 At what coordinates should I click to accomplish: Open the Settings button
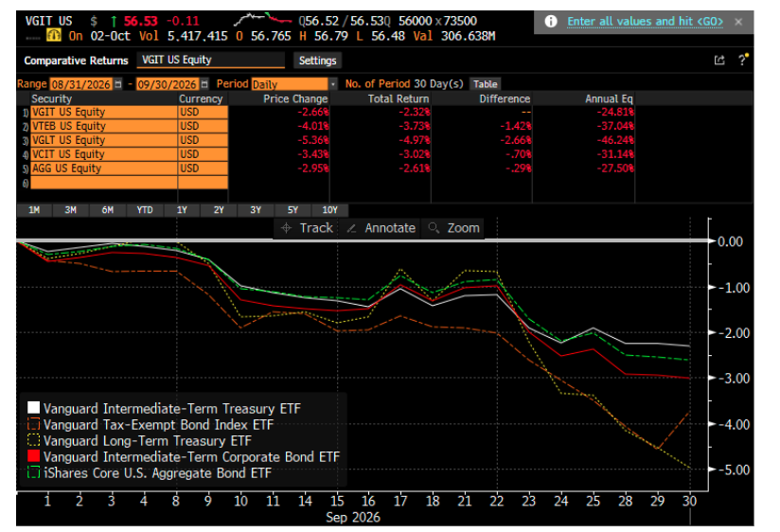(x=317, y=61)
